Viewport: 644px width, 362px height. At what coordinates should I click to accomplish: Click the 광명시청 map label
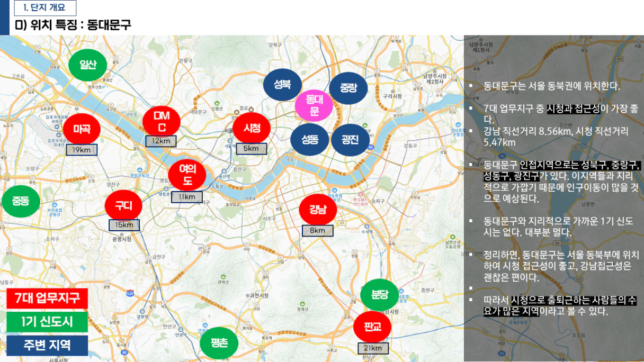(x=121, y=239)
